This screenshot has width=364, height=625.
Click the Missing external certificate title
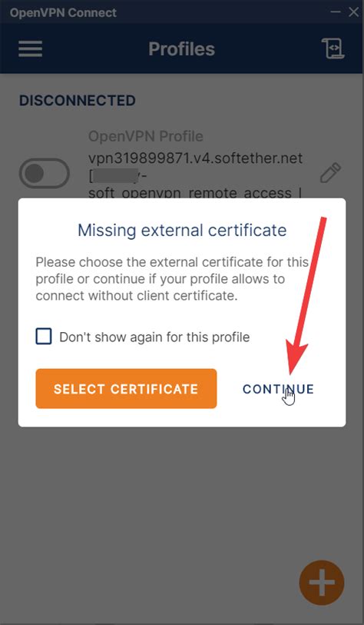[182, 230]
